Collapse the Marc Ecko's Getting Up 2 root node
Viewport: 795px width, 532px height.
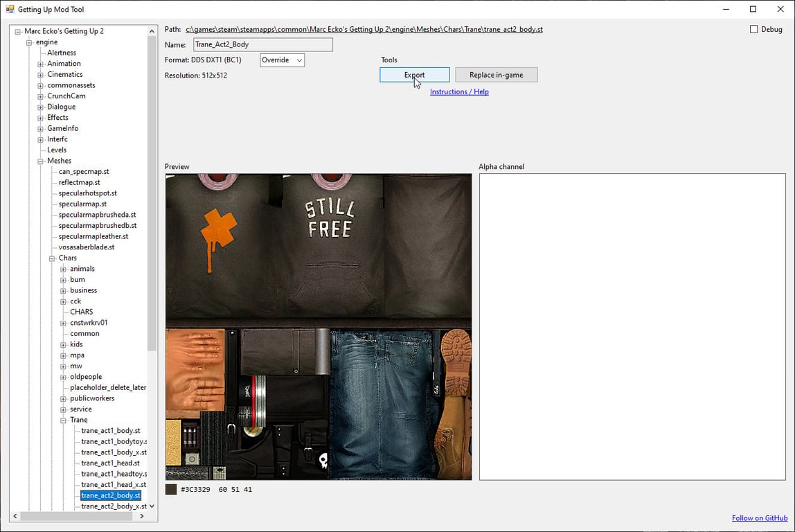click(x=18, y=31)
